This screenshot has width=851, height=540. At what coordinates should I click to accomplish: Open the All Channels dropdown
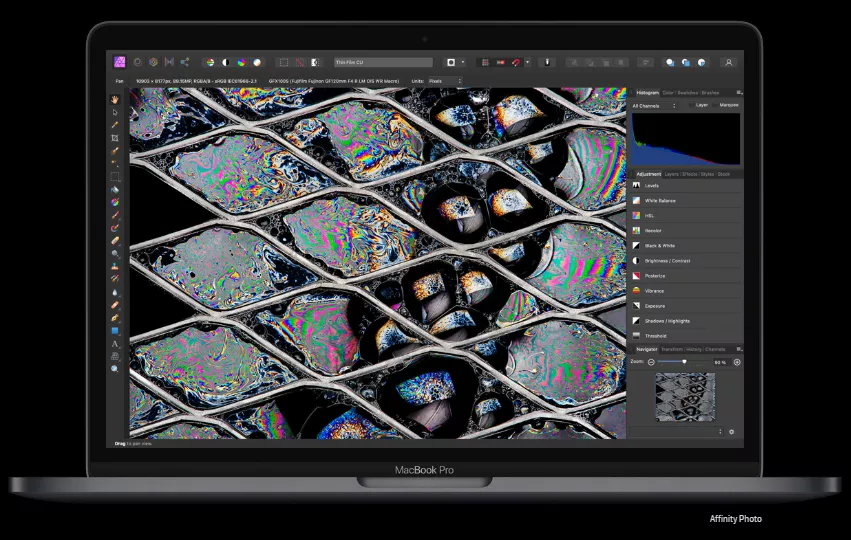654,106
